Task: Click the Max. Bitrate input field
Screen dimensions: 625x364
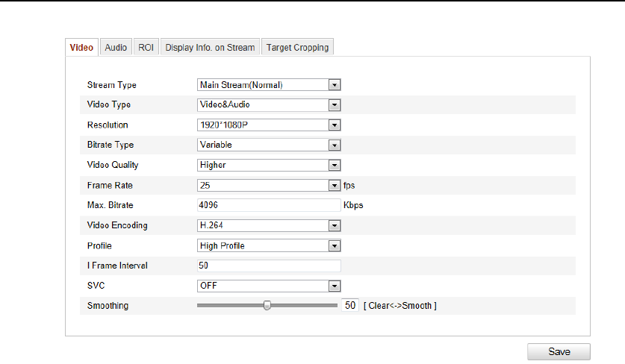Action: pos(268,205)
